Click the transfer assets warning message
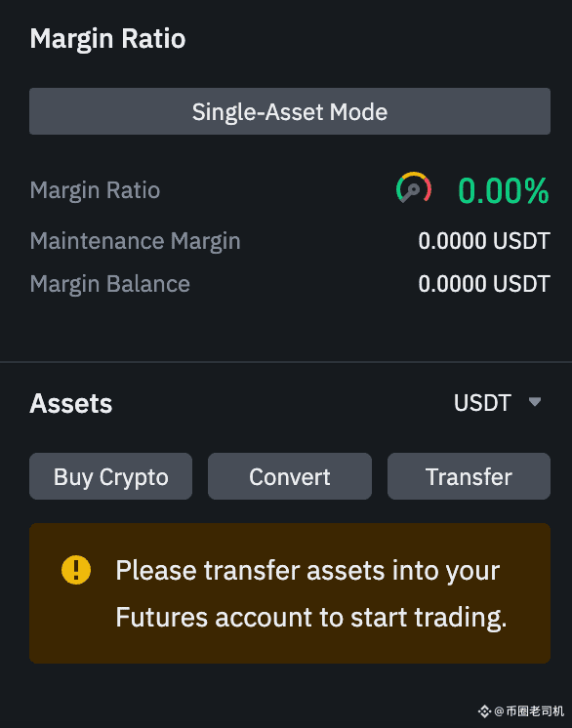The height and width of the screenshot is (728, 572). point(311,594)
